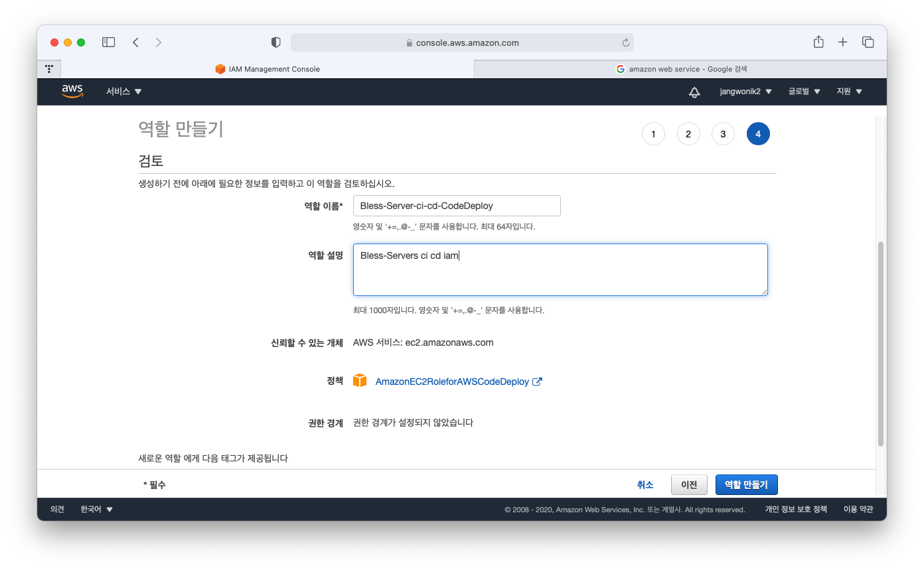Open the external link icon beside AmazonEC2RoleforAWSCodeDeploy
Screen dimensions: 924x570
pyautogui.click(x=538, y=382)
